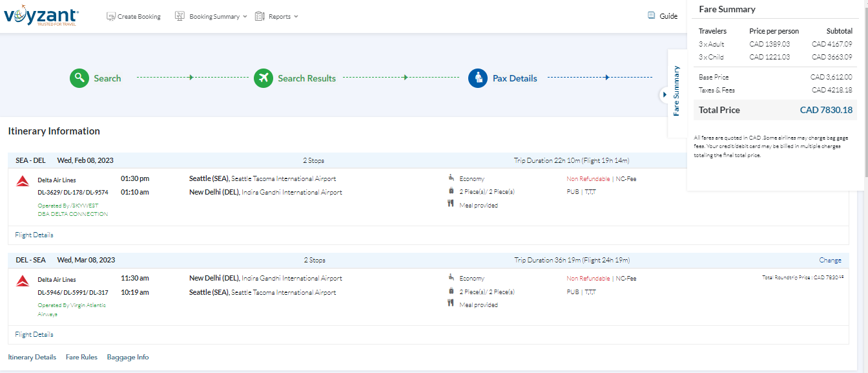Click the Reports icon
The image size is (868, 373).
click(x=260, y=16)
